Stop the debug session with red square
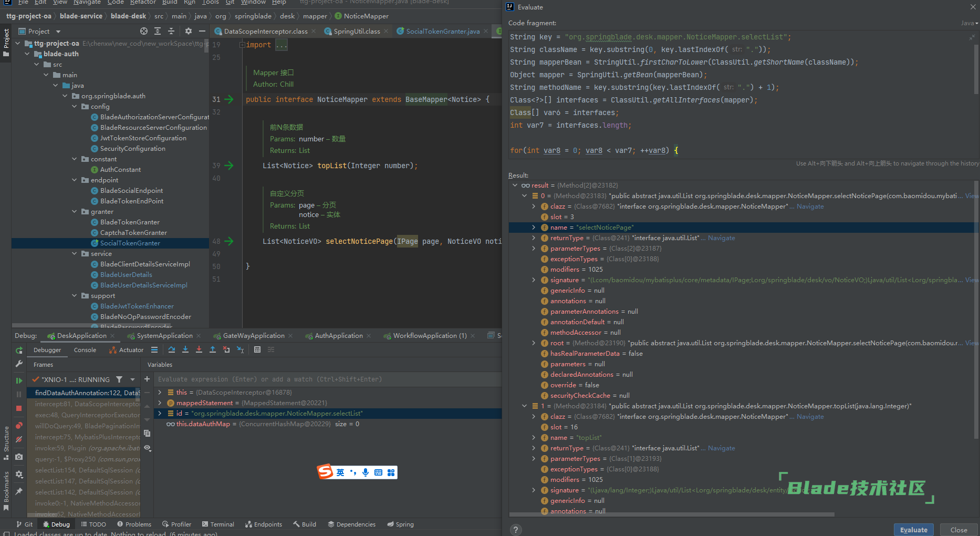The width and height of the screenshot is (980, 536). pyautogui.click(x=19, y=408)
